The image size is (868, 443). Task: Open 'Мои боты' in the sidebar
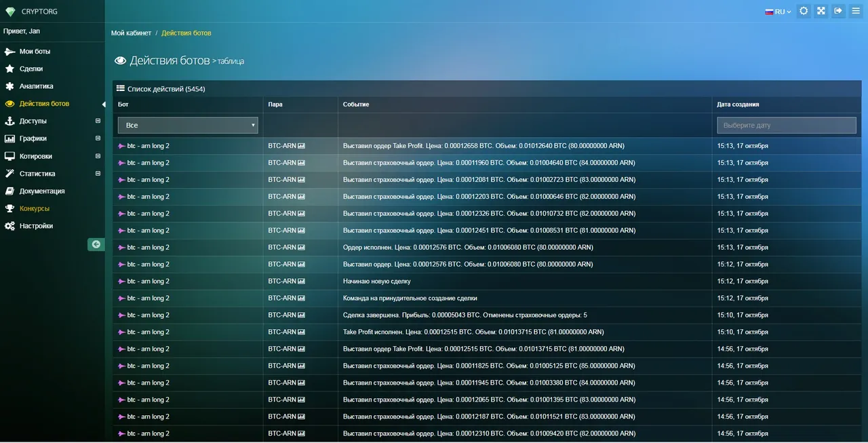tap(35, 52)
